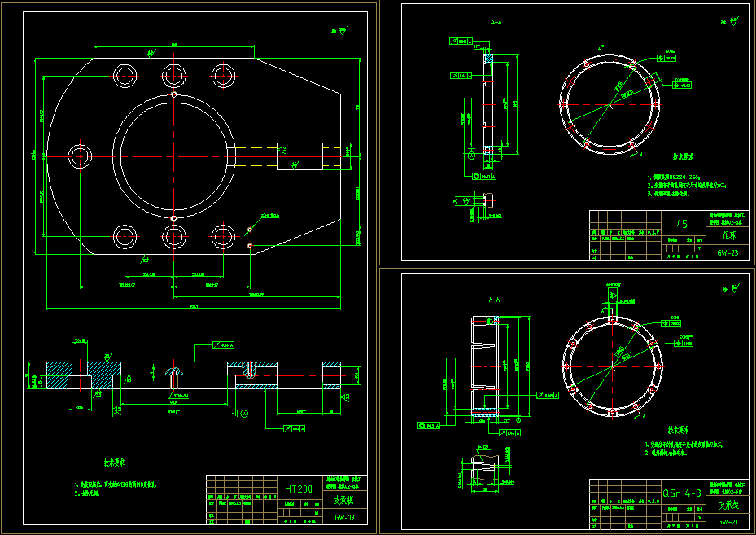Click 技术要求 heading in GW-19 sheet
This screenshot has width=756, height=535.
point(114,463)
